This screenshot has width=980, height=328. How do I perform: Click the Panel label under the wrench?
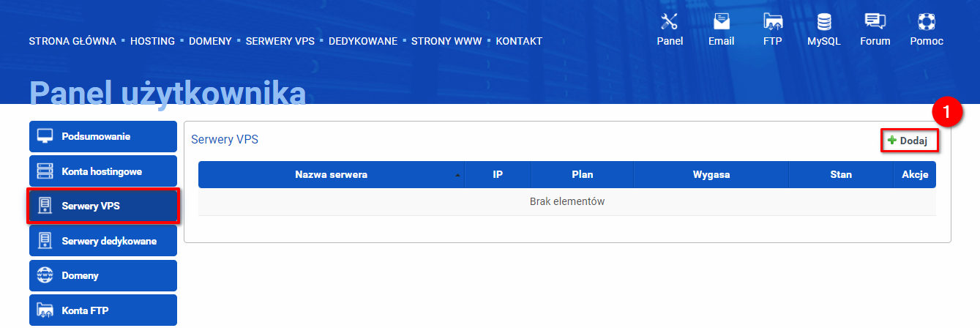click(670, 41)
